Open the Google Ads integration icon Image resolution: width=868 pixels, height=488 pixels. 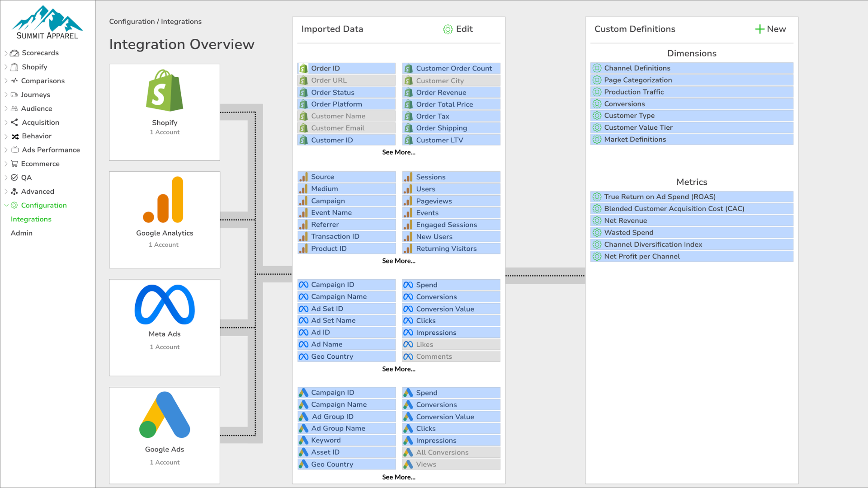click(164, 414)
